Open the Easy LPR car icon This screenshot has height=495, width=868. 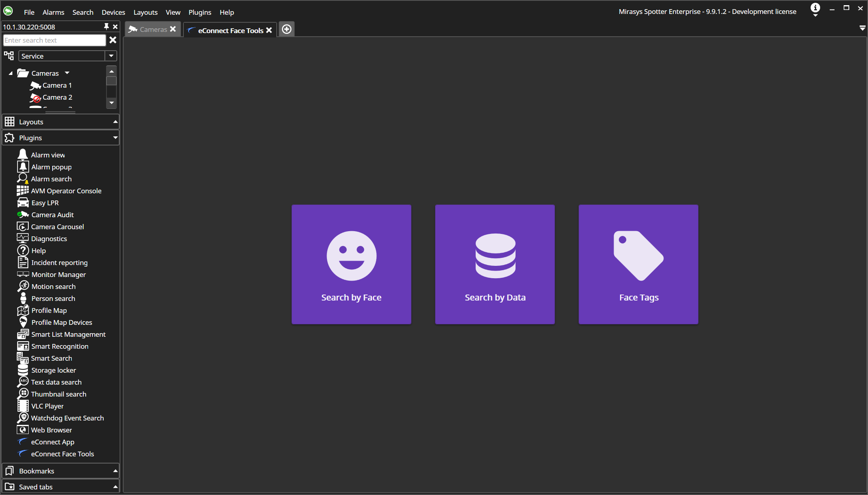(23, 202)
